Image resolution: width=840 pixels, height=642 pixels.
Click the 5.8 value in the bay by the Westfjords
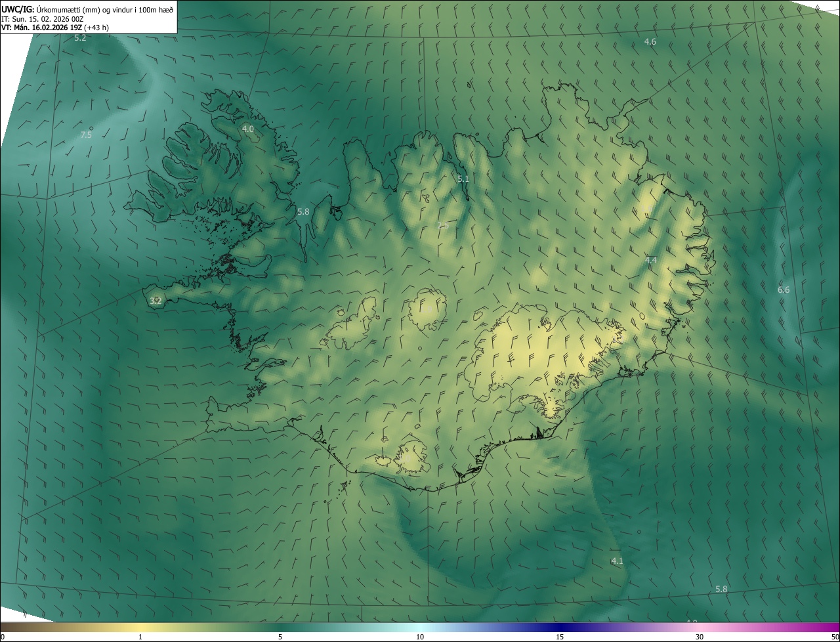point(303,211)
